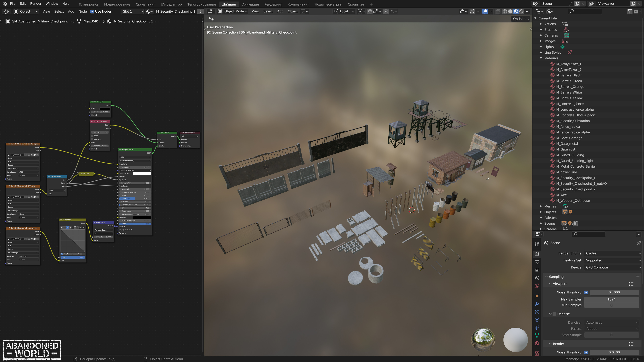Toggle X-ray view in viewport

(x=497, y=12)
